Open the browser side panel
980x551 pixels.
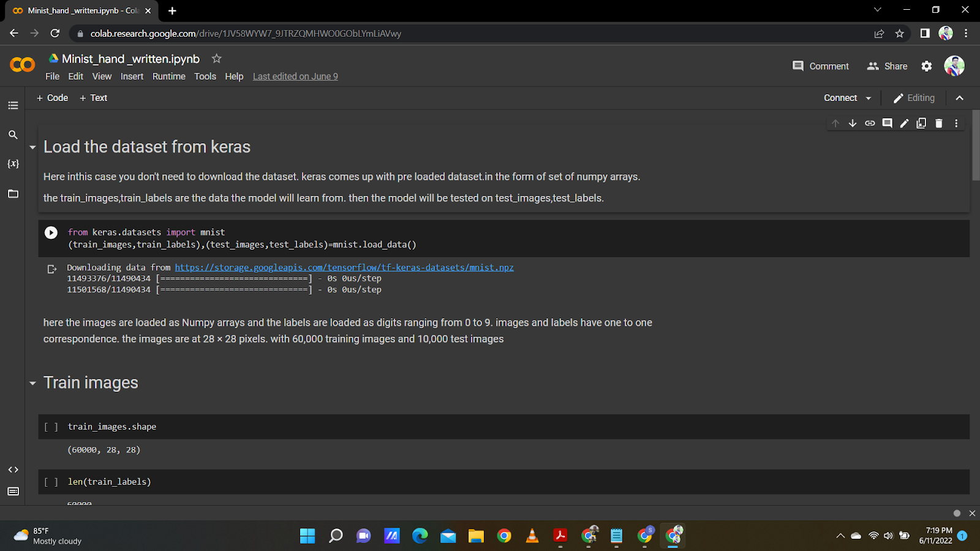pos(925,34)
